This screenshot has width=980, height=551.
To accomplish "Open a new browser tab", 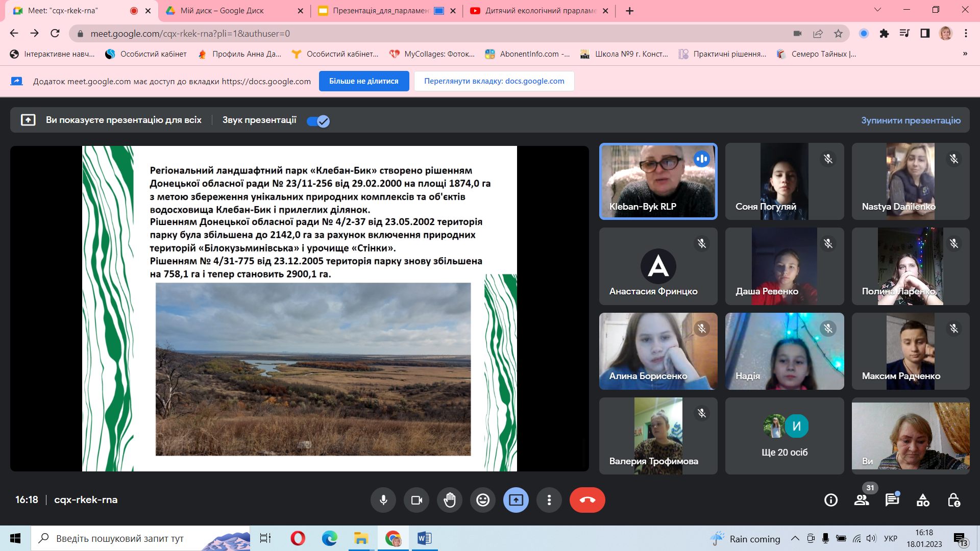I will 630,11.
